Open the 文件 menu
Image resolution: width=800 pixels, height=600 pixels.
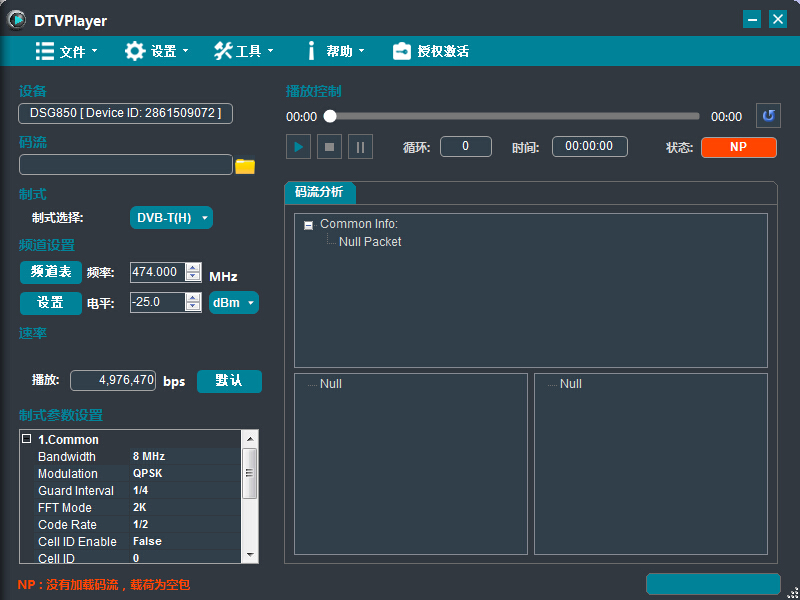pyautogui.click(x=67, y=51)
